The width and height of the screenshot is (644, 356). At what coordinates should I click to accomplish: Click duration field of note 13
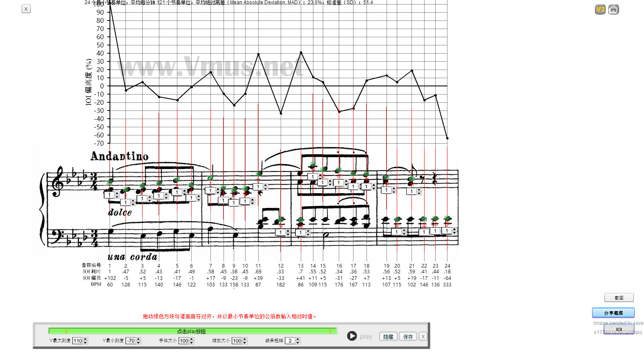(300, 233)
